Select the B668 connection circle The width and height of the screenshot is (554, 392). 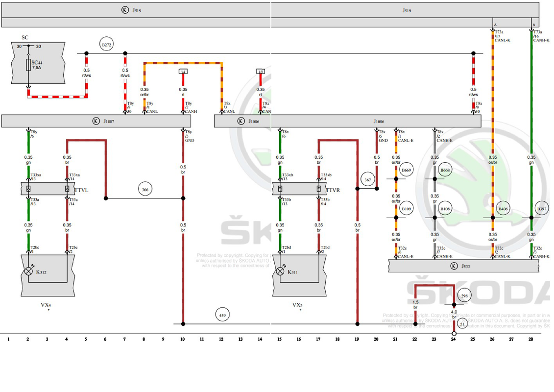(x=445, y=170)
